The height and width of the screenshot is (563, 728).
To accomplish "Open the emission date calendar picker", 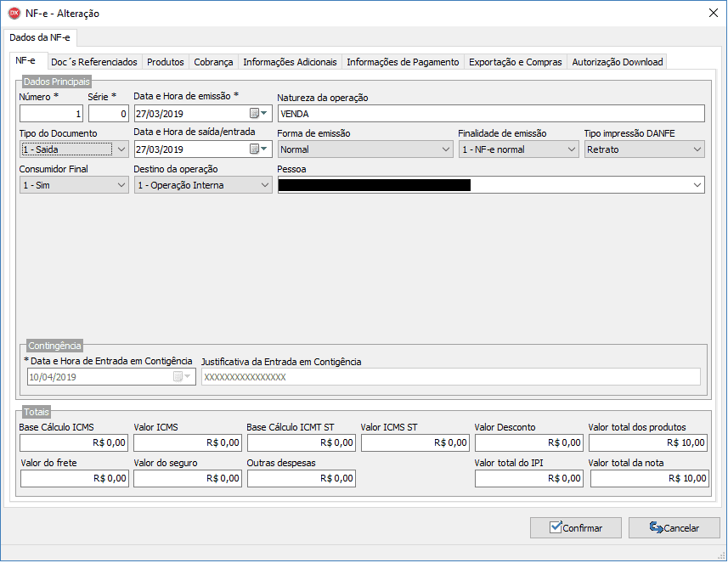I will tap(259, 113).
